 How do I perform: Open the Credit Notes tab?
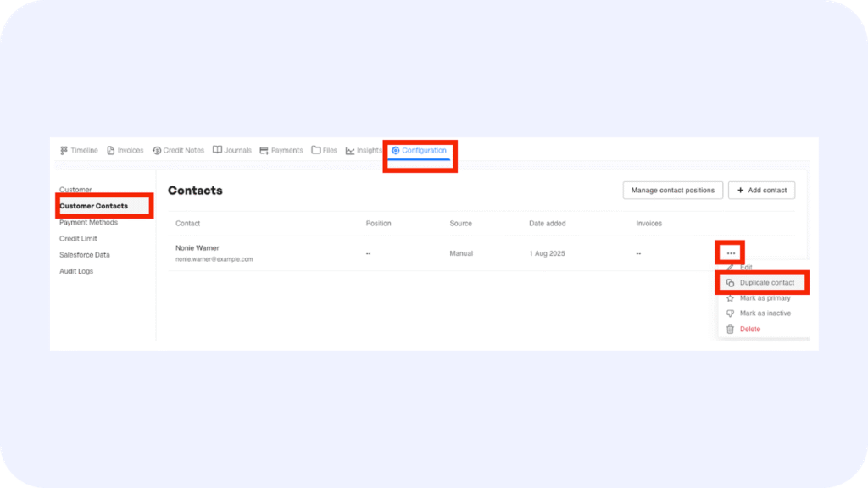pos(179,151)
